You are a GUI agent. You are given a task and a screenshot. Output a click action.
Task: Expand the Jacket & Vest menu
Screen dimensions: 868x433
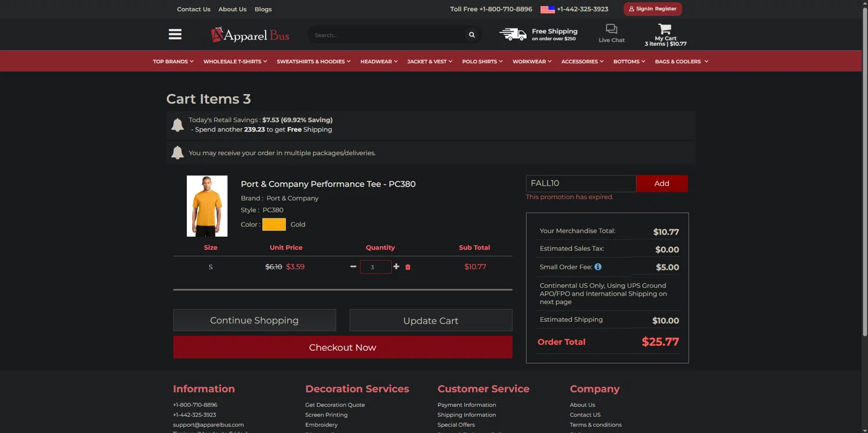pyautogui.click(x=430, y=61)
